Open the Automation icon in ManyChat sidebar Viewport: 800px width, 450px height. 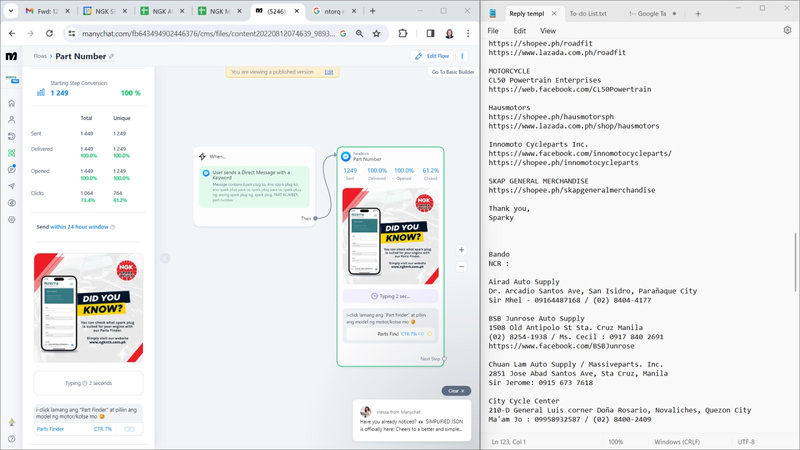click(x=12, y=136)
